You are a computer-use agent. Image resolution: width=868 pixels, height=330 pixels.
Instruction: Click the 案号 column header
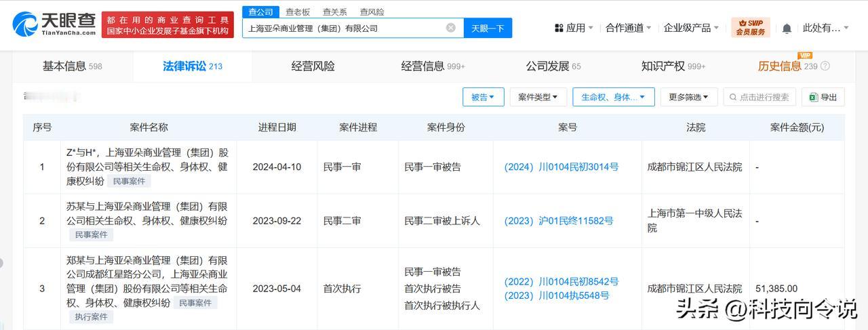568,127
